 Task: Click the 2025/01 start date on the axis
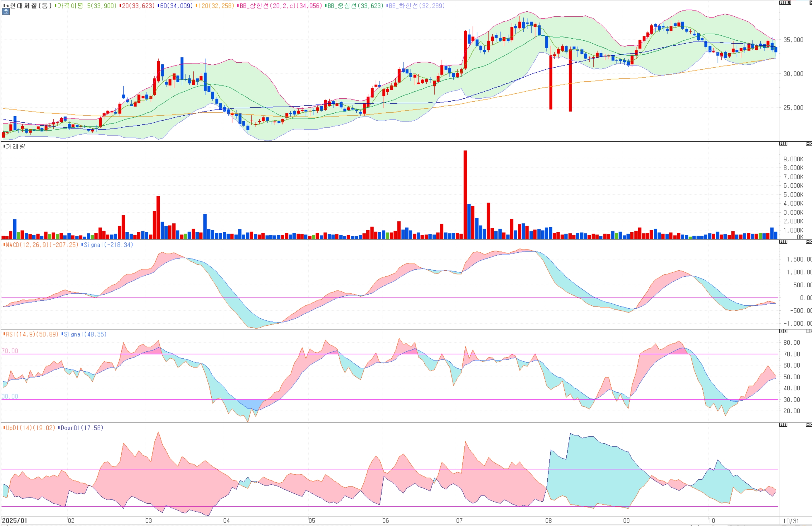pos(14,520)
